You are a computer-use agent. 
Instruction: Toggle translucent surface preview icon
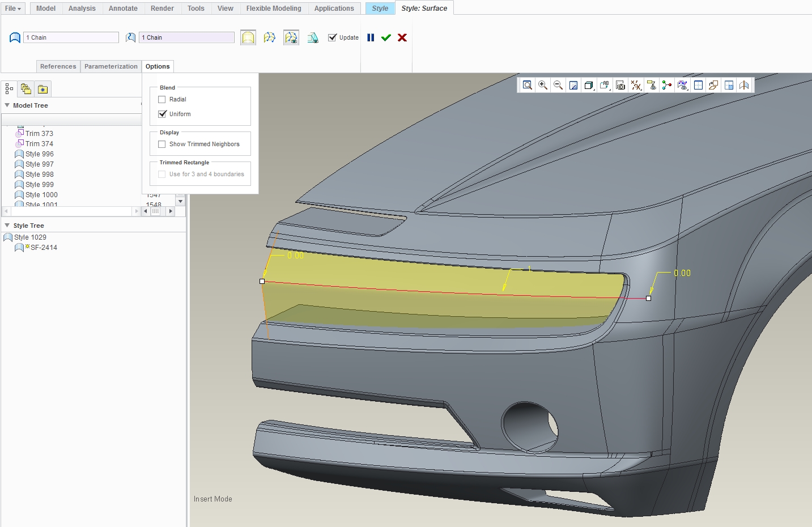click(248, 37)
